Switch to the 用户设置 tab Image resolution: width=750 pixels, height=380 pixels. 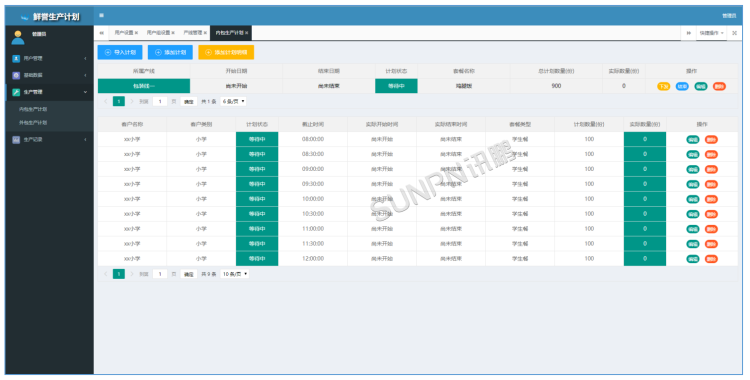[x=126, y=33]
